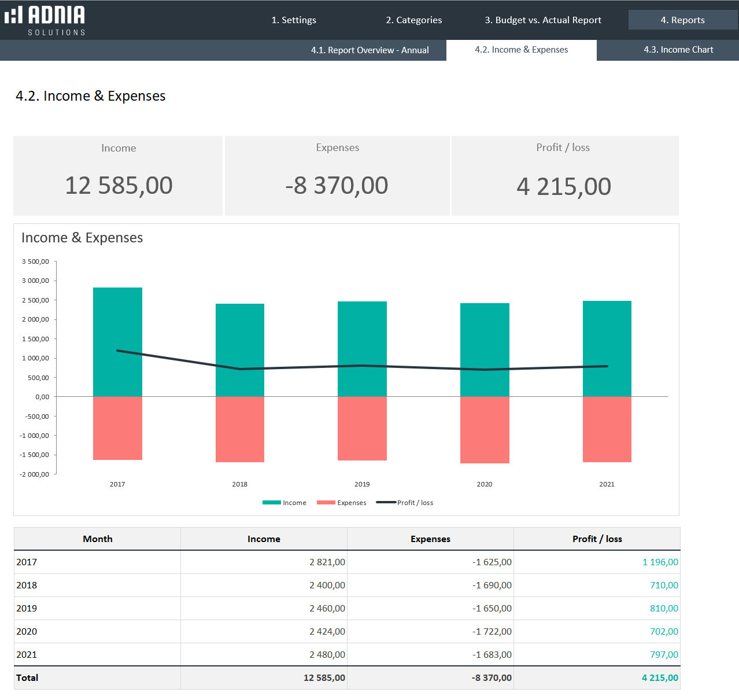This screenshot has height=700, width=739.
Task: Open the 1. Settings tab
Action: pos(294,20)
